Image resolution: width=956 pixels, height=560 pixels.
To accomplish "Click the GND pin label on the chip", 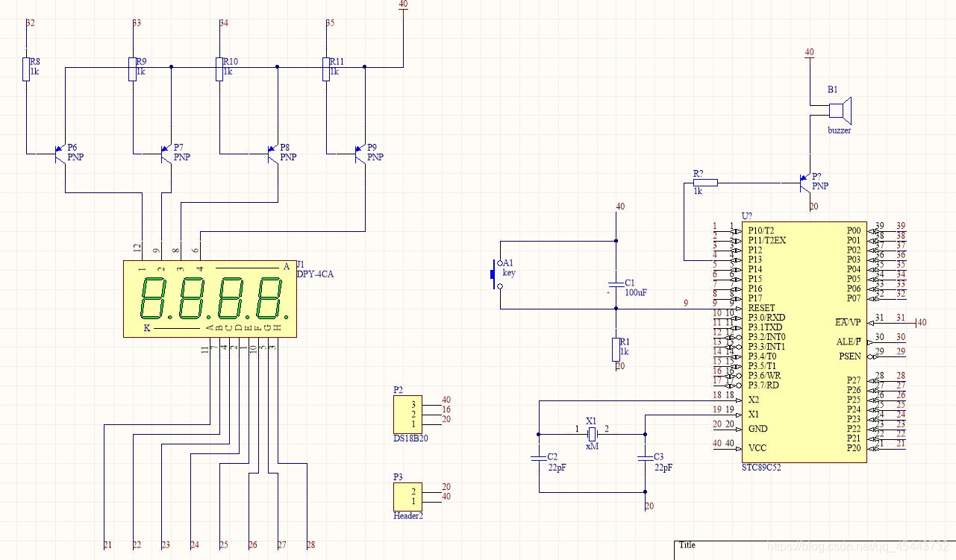I will point(757,429).
